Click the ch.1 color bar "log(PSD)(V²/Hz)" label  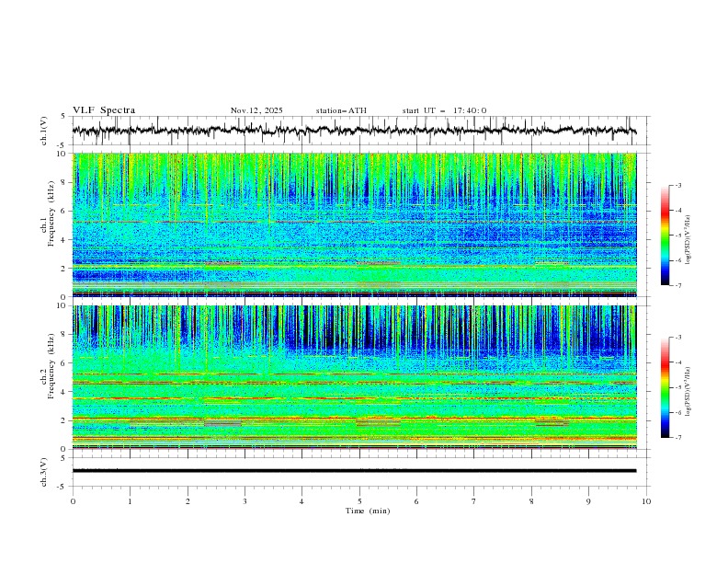tap(688, 240)
